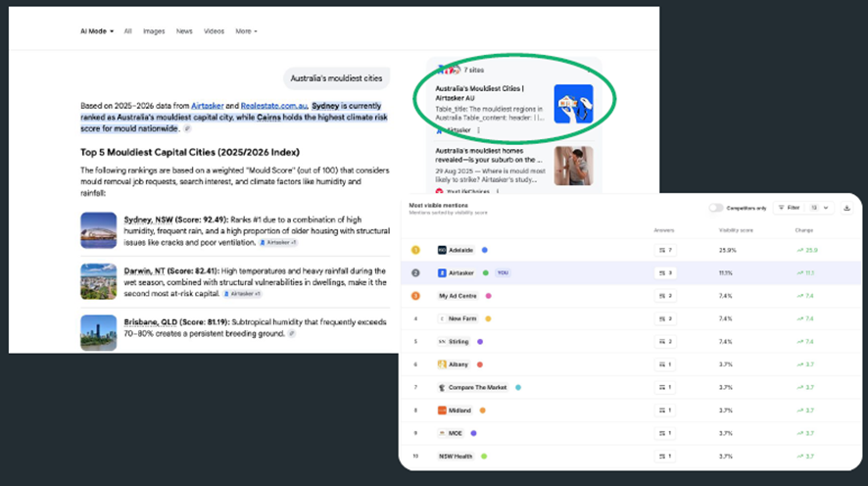
Task: Click the Visibility score column header
Action: tap(736, 230)
